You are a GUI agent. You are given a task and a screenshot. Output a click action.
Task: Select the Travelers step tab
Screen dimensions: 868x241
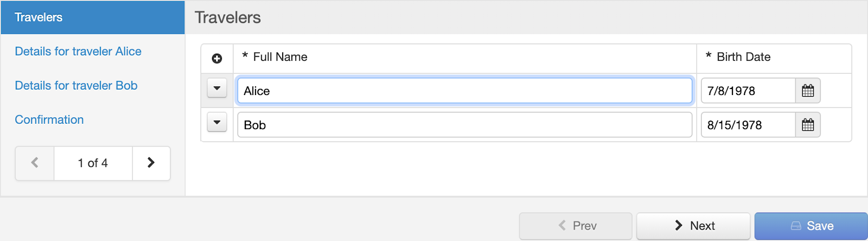(39, 17)
